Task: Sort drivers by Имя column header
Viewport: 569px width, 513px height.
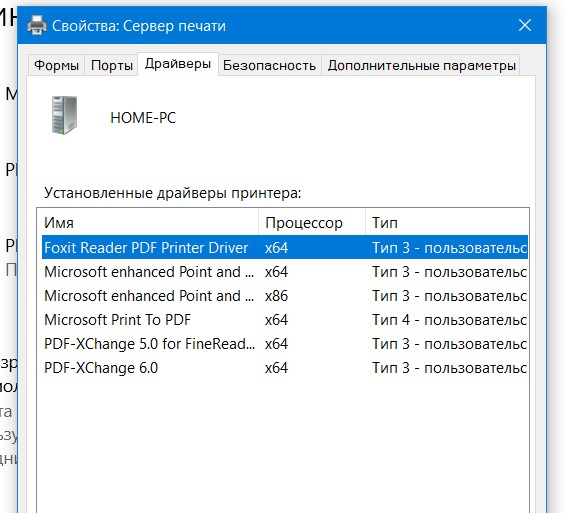Action: coord(148,222)
